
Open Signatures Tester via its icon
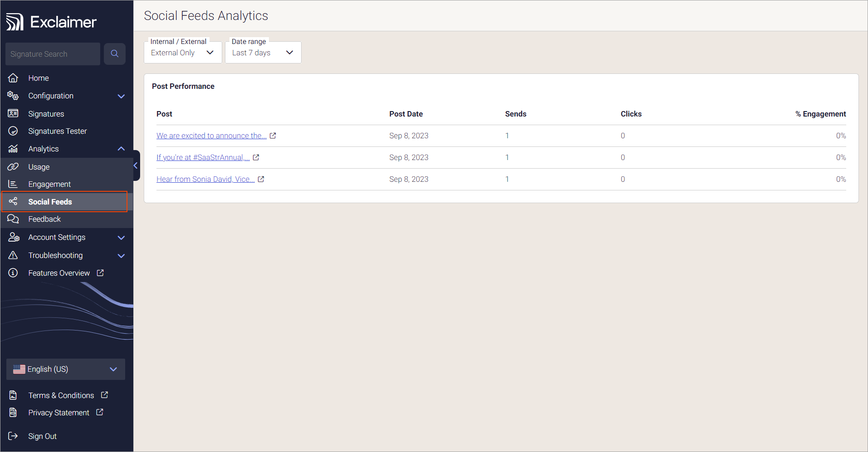point(13,131)
